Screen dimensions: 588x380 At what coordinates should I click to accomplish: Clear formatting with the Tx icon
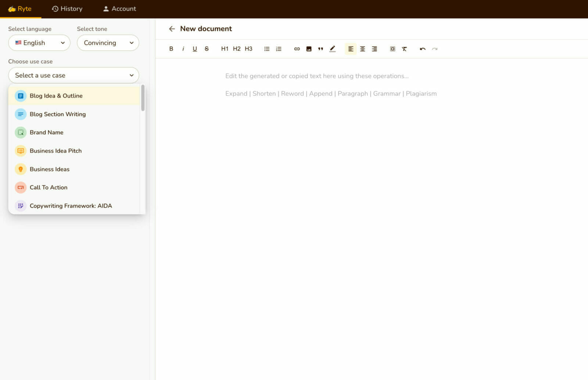pos(404,49)
